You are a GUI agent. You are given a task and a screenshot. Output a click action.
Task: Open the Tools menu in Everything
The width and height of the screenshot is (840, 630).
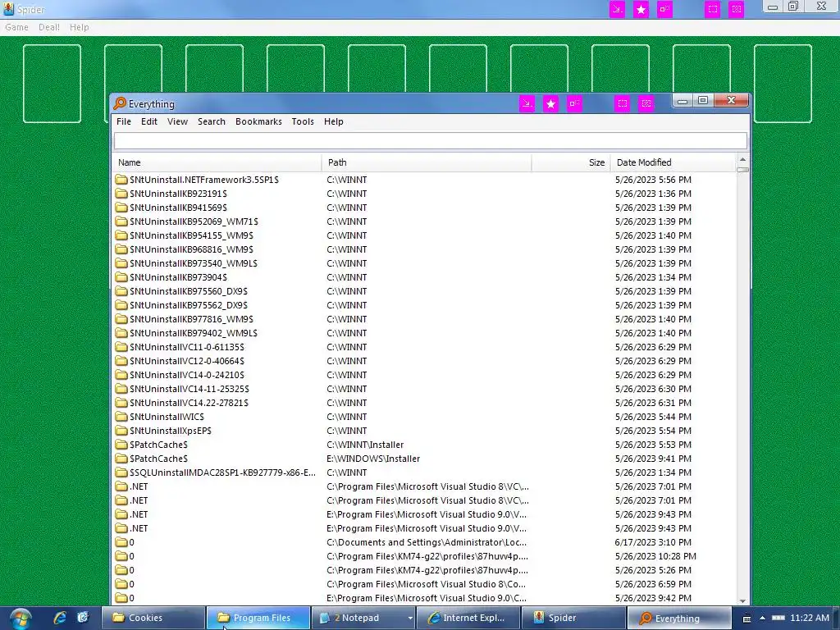303,121
